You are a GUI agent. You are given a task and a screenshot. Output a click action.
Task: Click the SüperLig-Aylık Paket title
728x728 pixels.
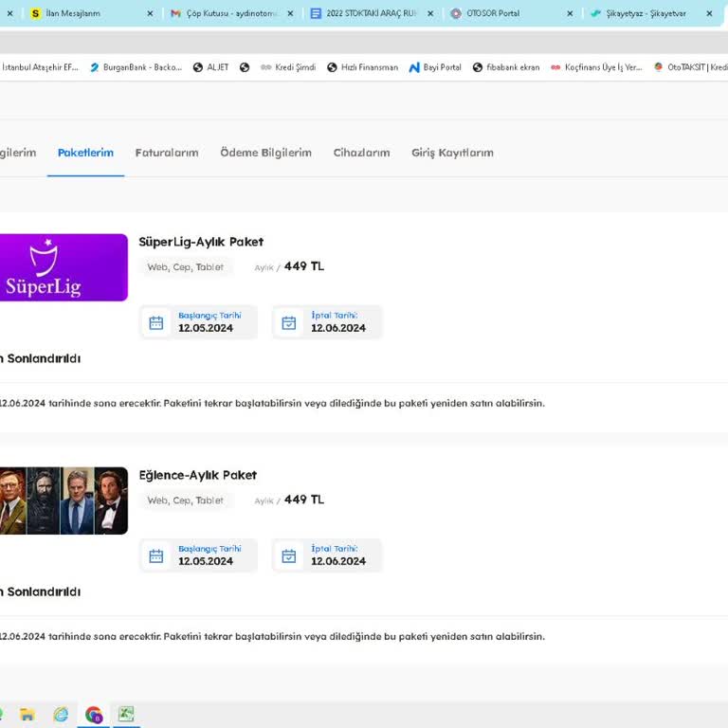click(x=201, y=242)
